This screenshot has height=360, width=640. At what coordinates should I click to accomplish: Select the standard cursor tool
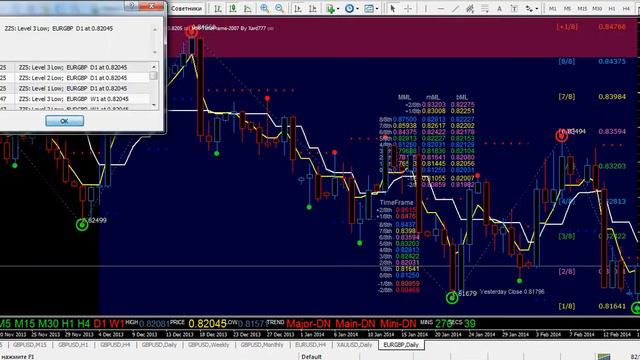(393, 9)
